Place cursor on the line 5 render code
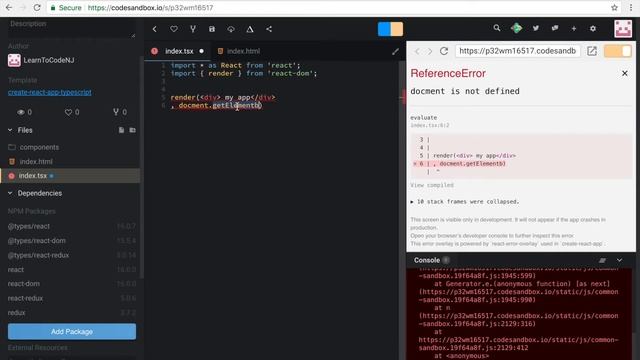Screen dimensions: 640x360 (223, 98)
